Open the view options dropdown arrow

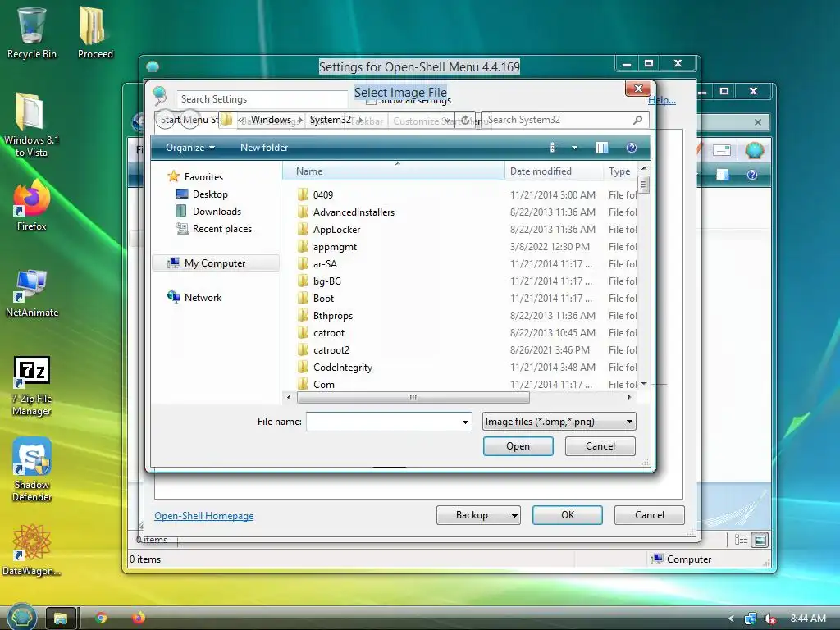[x=574, y=148]
